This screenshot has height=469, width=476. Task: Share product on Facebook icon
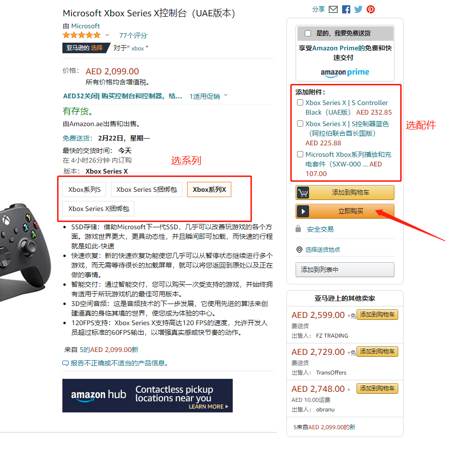coord(346,10)
